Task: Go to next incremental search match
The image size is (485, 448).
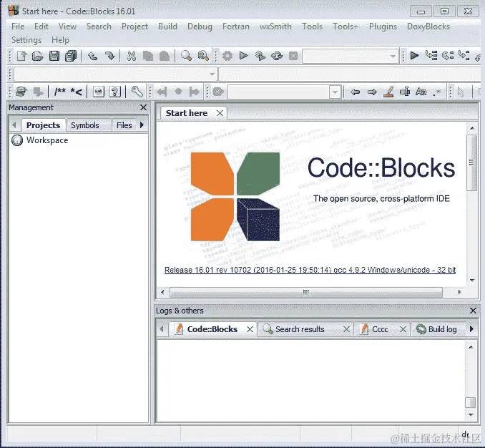Action: click(x=372, y=92)
